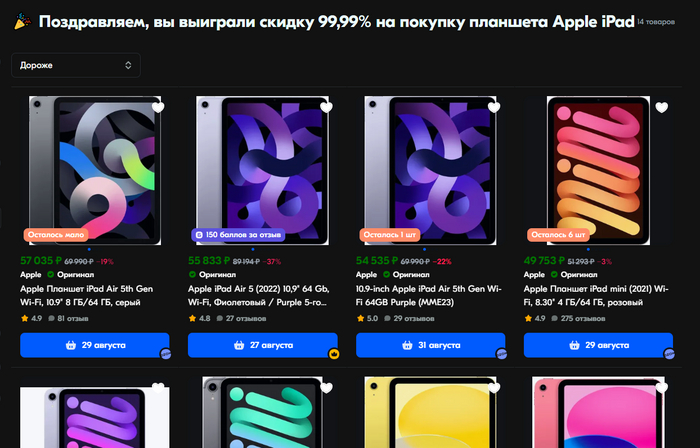Click the pink iPad mini product image
Image resolution: width=700 pixels, height=448 pixels.
coord(598,170)
